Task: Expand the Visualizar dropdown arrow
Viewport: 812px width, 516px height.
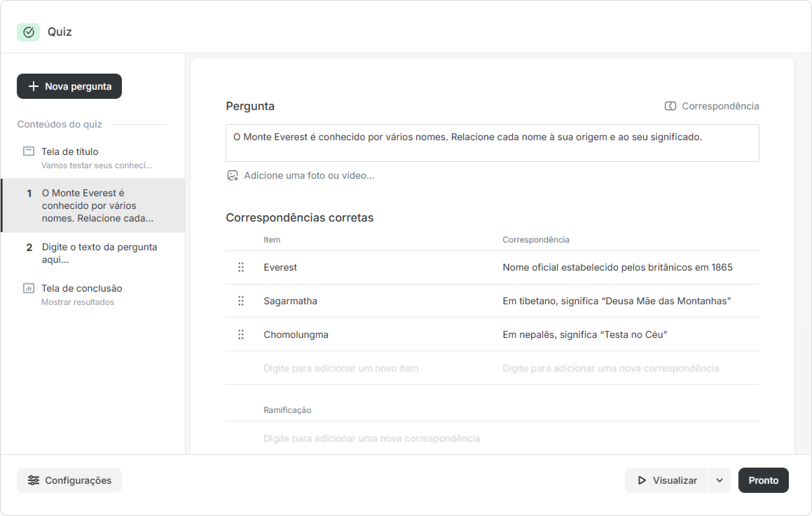Action: tap(720, 480)
